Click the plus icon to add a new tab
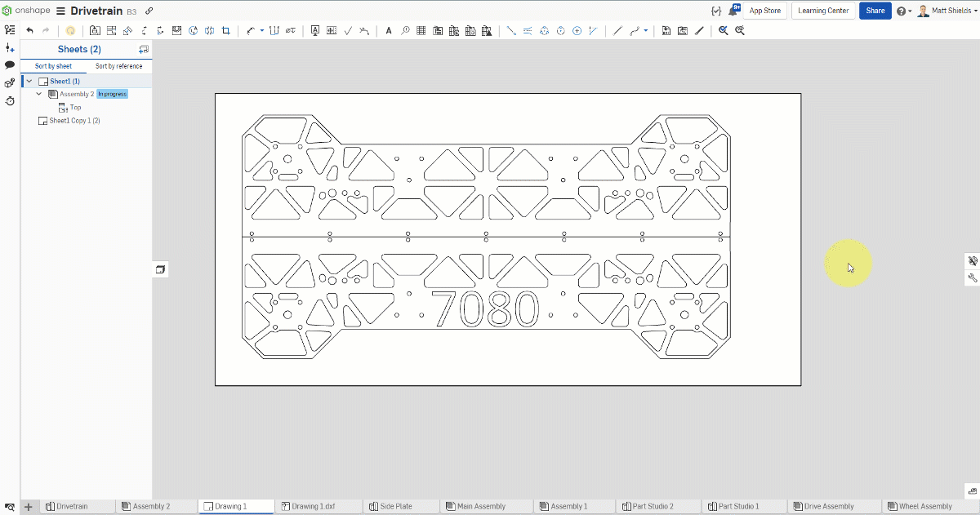980x515 pixels. (x=28, y=506)
